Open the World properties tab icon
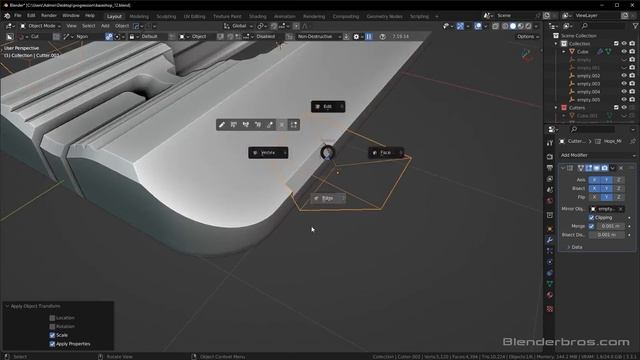Screen dimensions: 640x360 [550, 201]
